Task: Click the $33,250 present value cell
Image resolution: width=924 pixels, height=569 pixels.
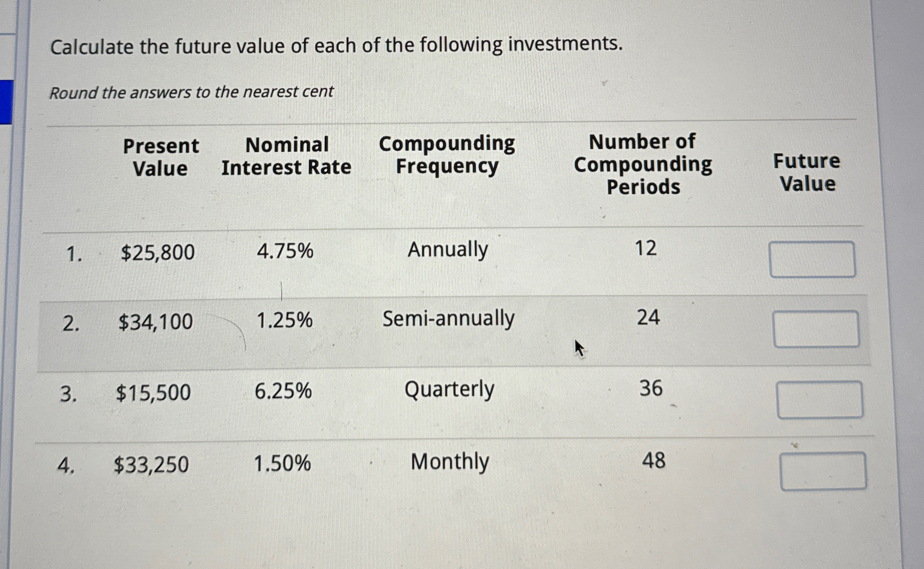Action: point(151,465)
